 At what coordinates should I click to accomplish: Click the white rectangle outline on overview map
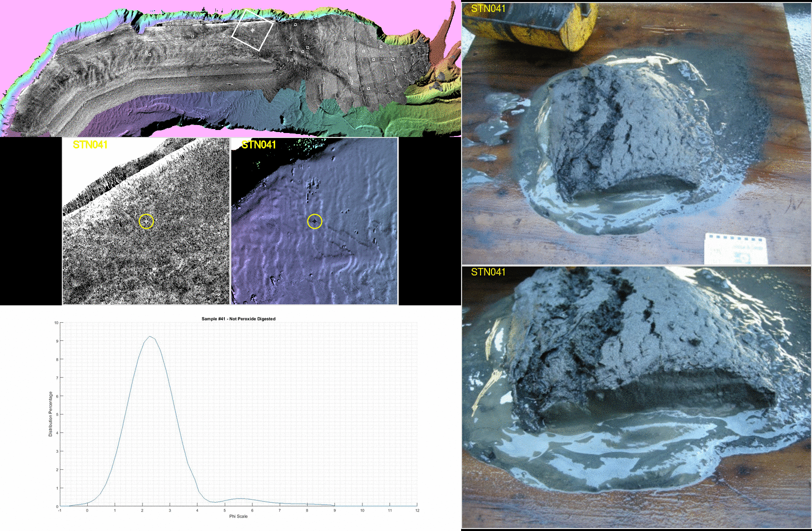tap(253, 30)
